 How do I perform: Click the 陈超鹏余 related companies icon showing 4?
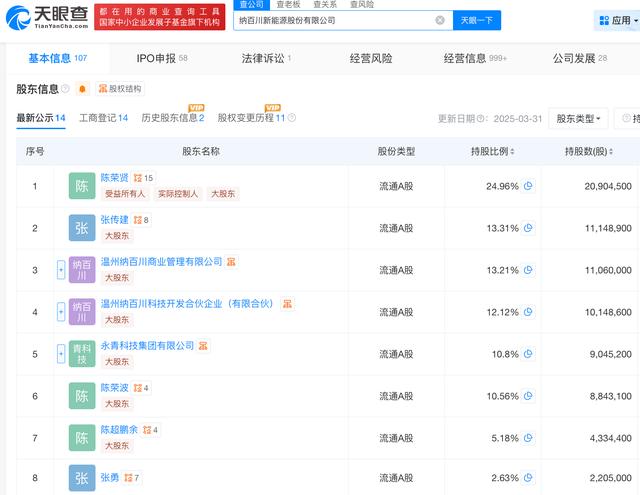[x=150, y=430]
